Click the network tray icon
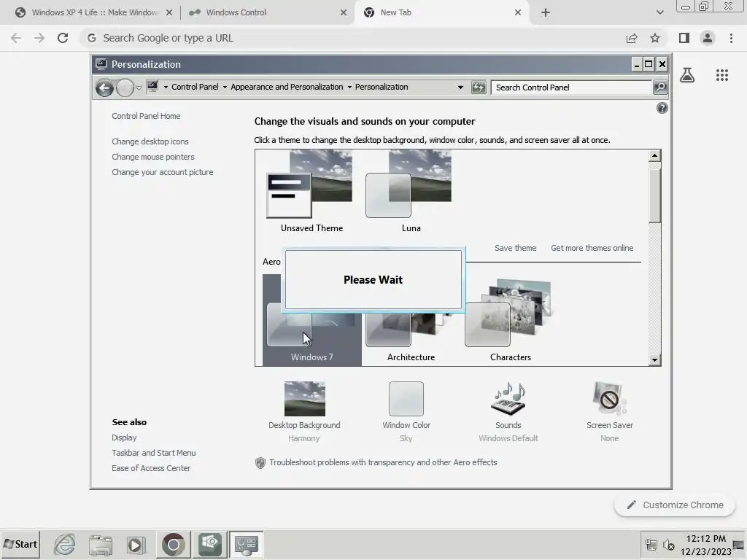747x560 pixels. click(651, 544)
